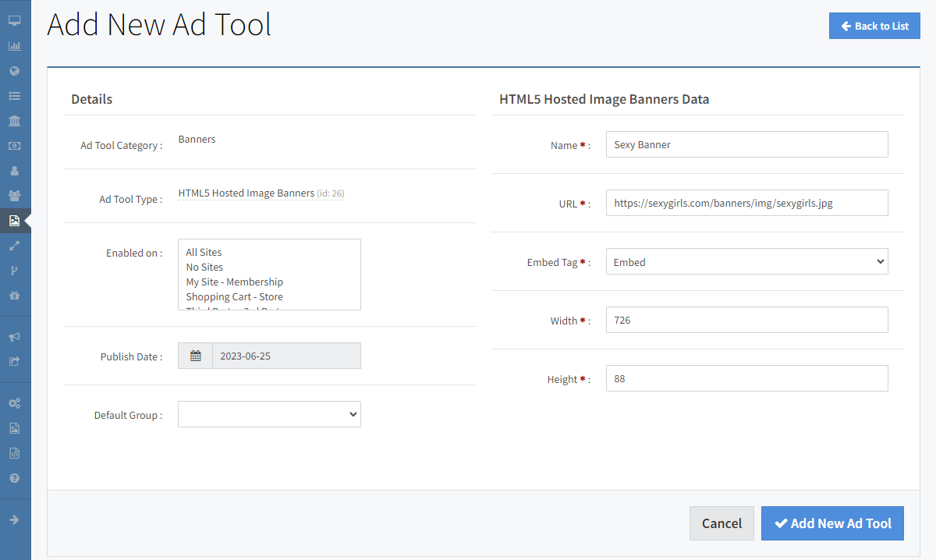Expand sidebar with the right arrow icon
936x560 pixels.
14,519
